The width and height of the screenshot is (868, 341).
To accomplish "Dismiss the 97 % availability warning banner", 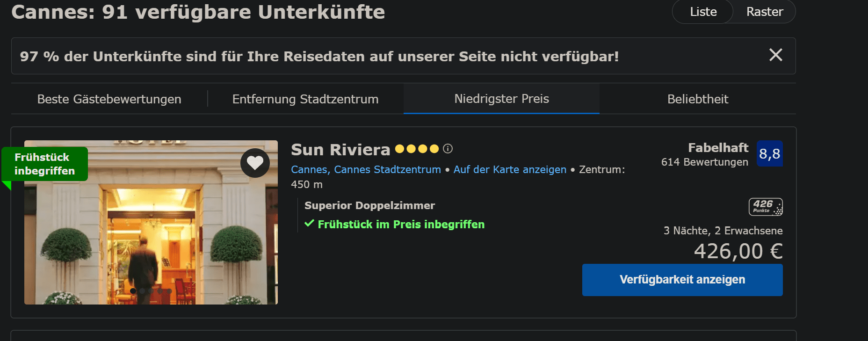I will pyautogui.click(x=775, y=55).
